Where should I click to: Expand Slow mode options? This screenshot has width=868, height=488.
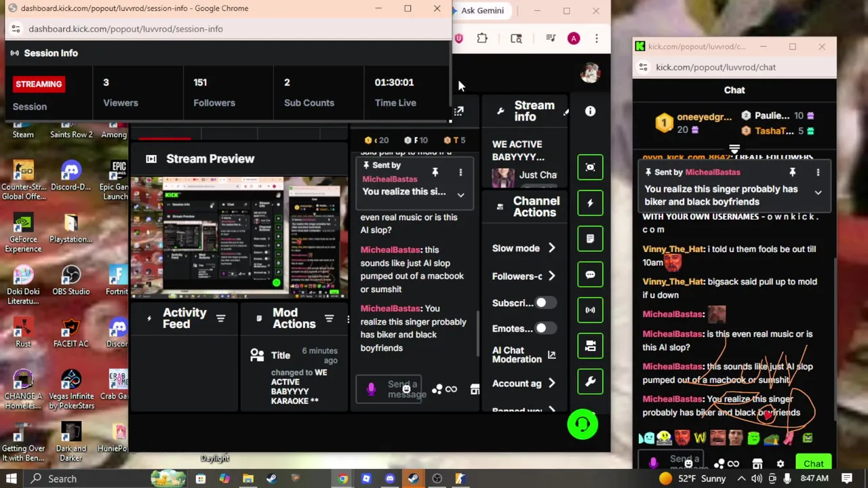coord(551,248)
